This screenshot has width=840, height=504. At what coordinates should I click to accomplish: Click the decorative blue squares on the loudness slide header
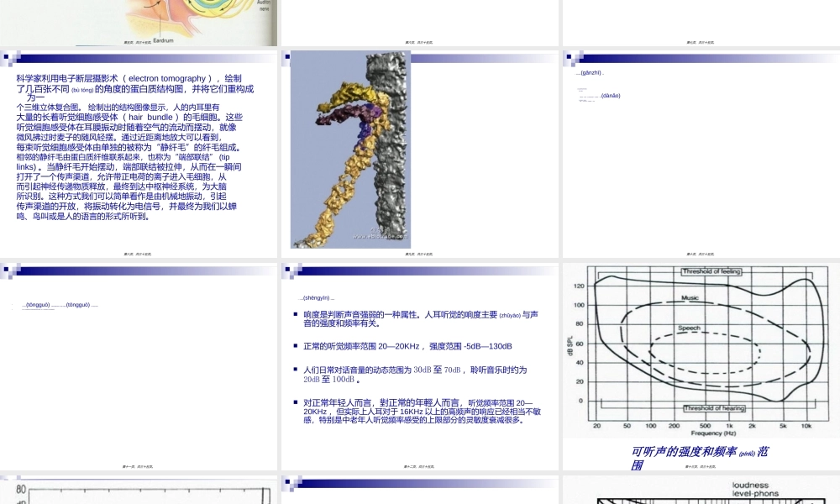tap(291, 270)
